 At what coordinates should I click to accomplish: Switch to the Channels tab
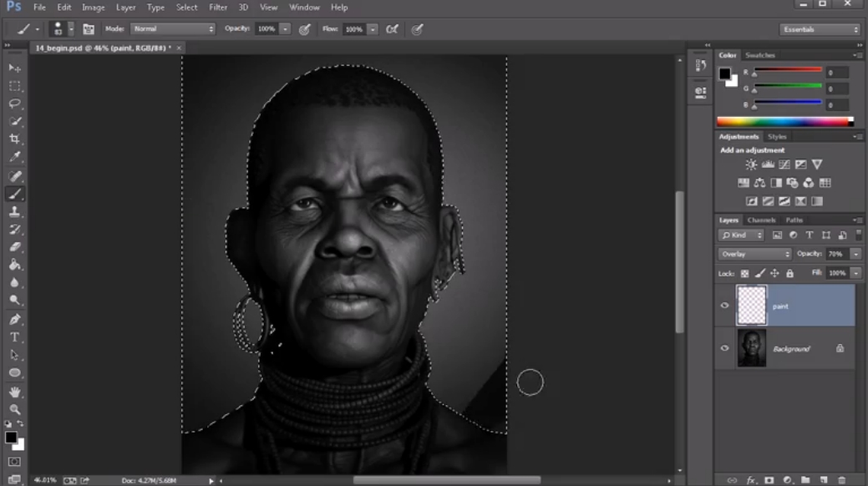click(761, 220)
